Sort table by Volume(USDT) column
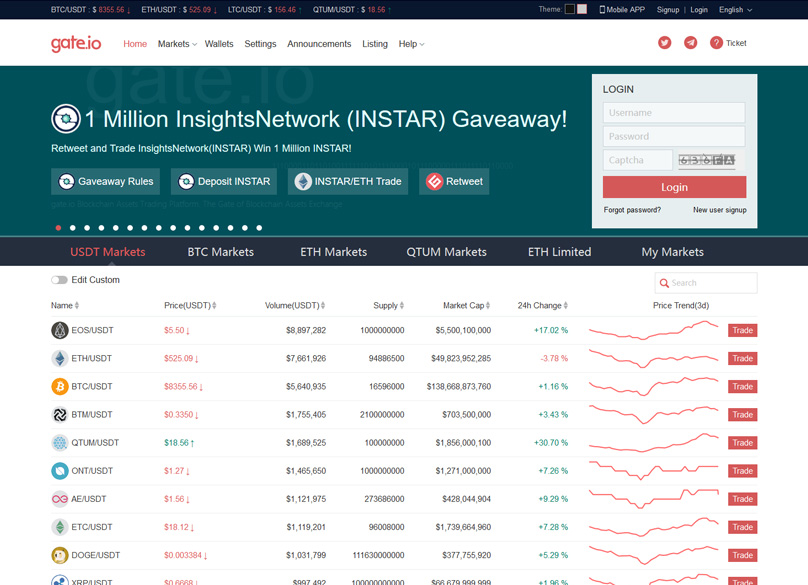Viewport: 808px width, 585px height. click(295, 306)
